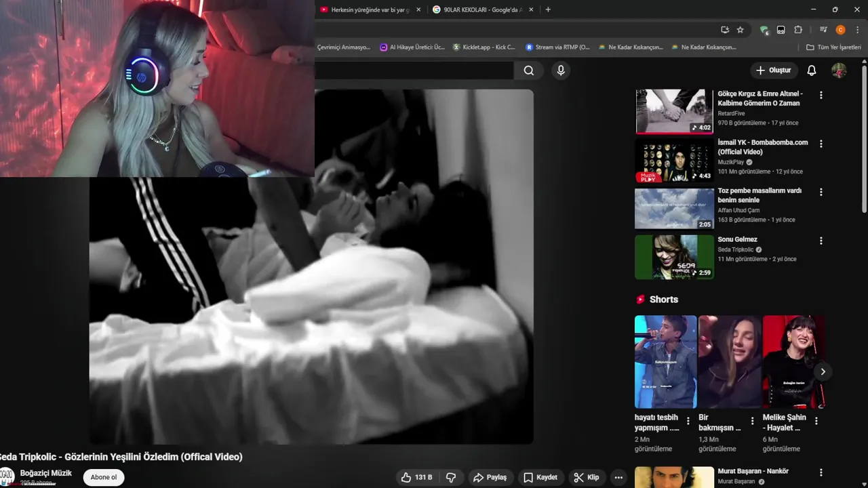Open more actions ellipsis under the video
Image resolution: width=868 pixels, height=488 pixels.
pos(618,477)
